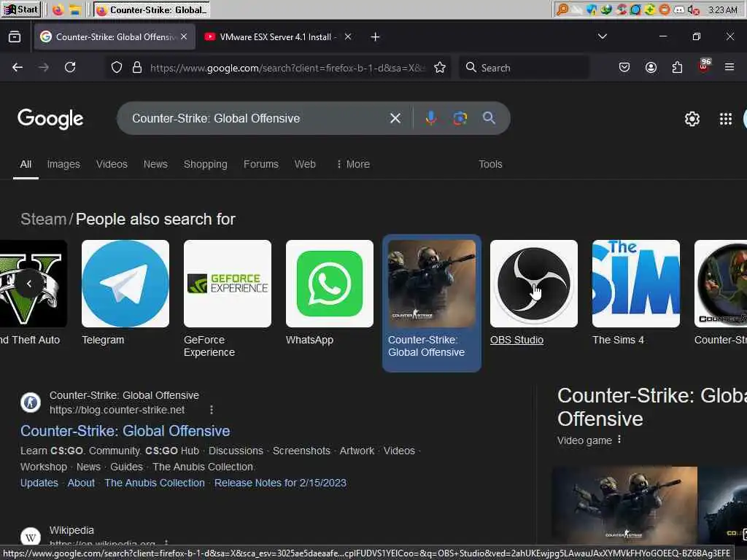Select the WhatsApp carousel thumbnail
The image size is (747, 560).
[329, 284]
